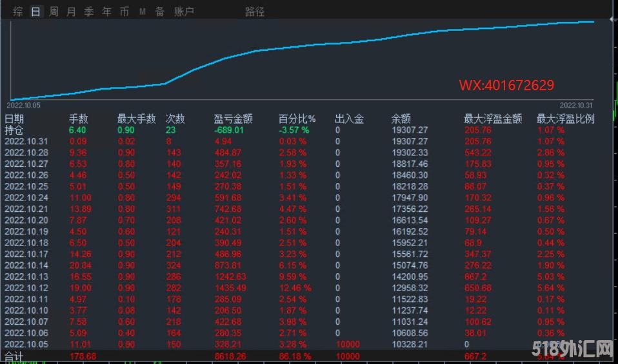Click the 合计 total row label
The width and height of the screenshot is (618, 364).
(x=14, y=356)
